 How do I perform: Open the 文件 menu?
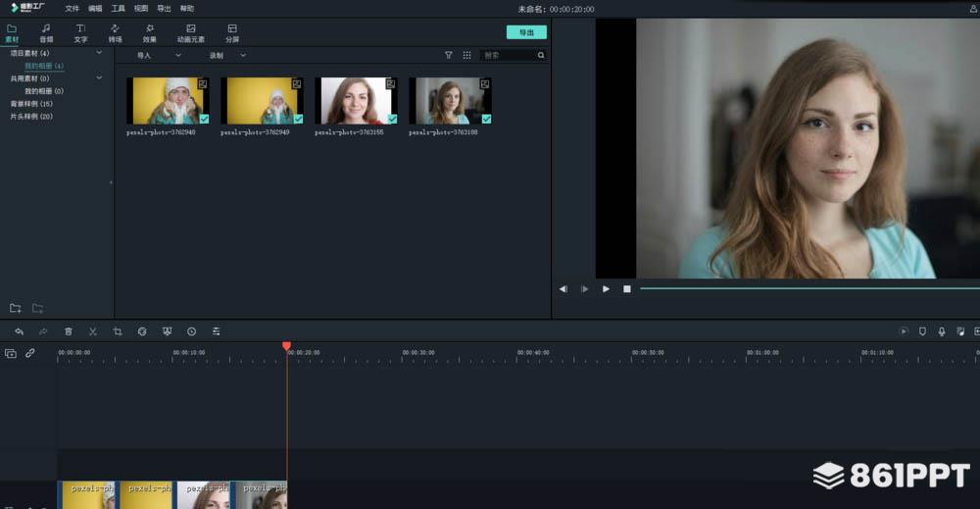click(73, 9)
